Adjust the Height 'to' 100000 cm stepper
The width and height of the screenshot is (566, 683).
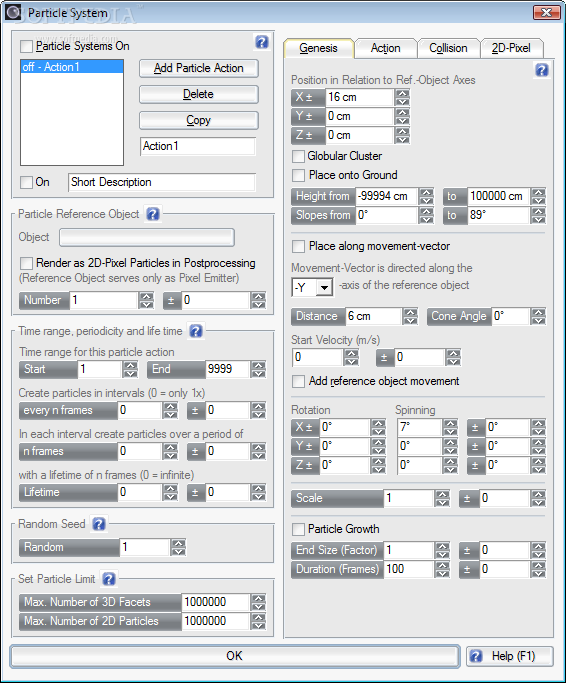[x=539, y=196]
